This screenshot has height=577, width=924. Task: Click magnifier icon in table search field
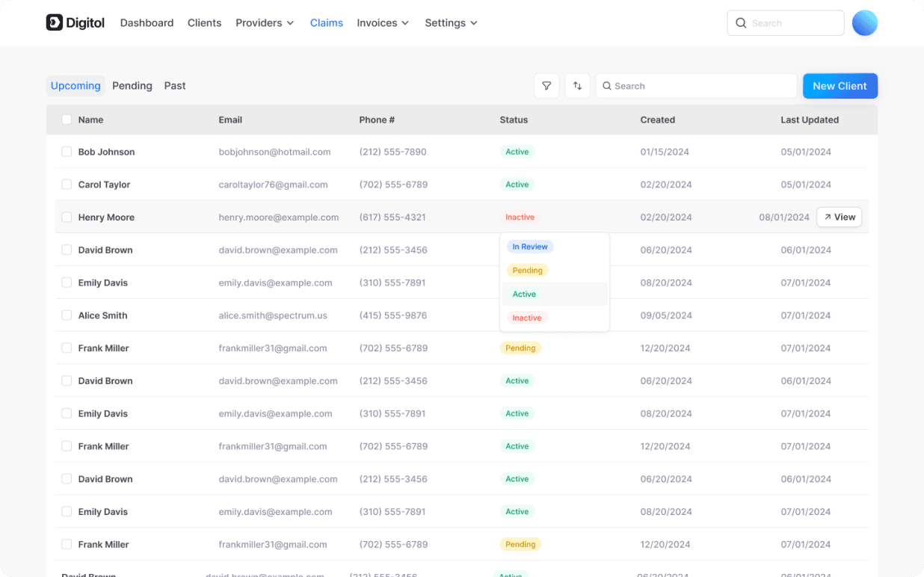607,86
